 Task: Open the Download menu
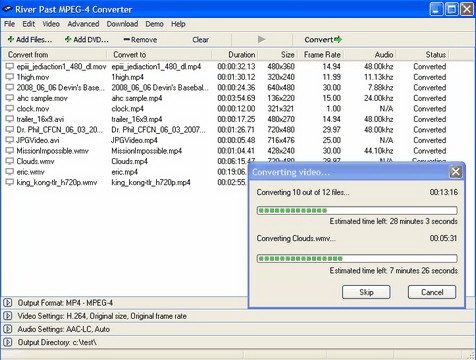click(122, 24)
